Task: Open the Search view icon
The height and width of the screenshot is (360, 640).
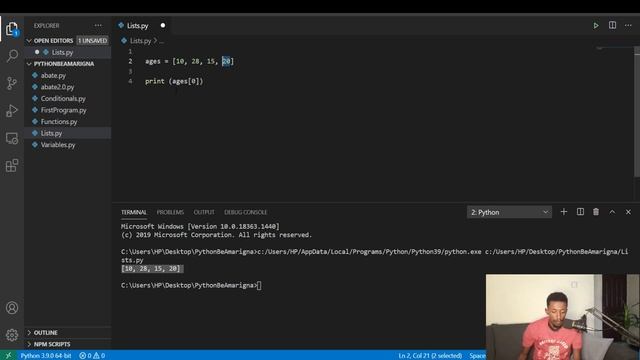Action: 12,56
